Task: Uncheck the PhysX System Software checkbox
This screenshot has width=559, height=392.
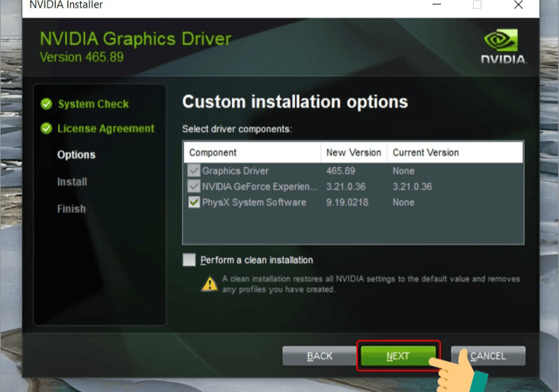Action: pos(194,203)
